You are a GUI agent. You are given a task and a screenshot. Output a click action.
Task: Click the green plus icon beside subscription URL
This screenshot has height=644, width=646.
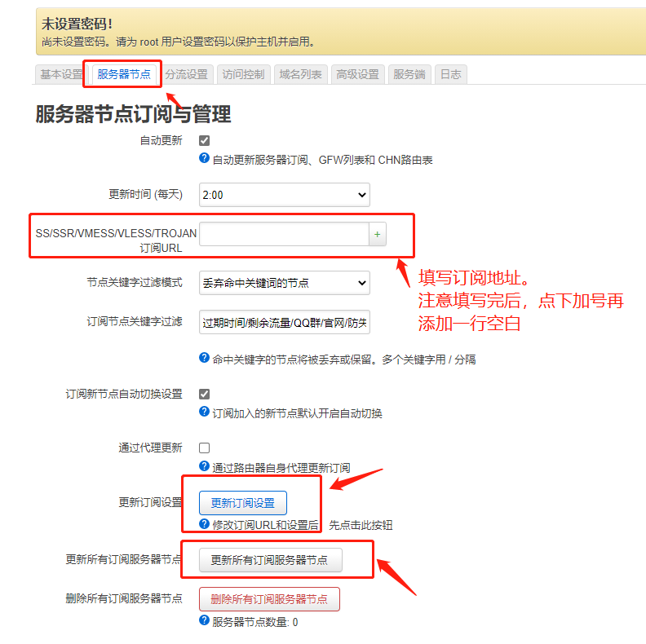click(378, 234)
